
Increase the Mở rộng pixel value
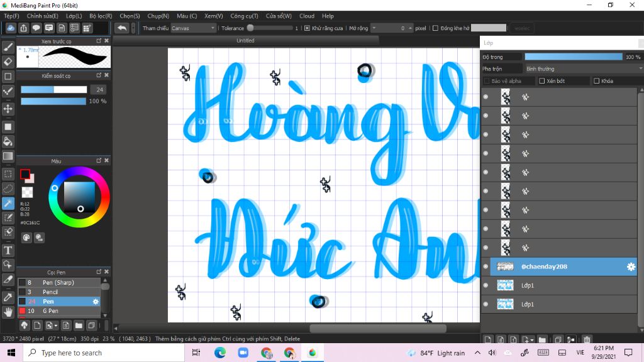[x=410, y=28]
